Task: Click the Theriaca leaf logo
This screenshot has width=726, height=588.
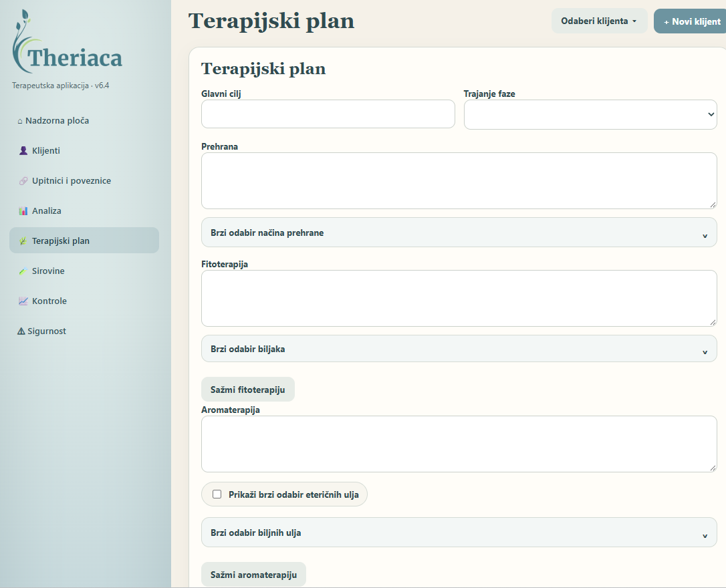Action: point(68,41)
